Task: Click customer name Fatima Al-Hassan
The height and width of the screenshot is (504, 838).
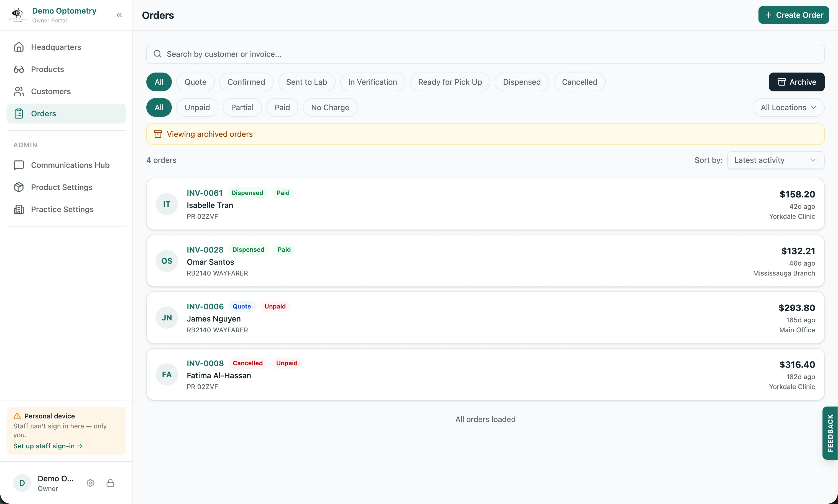Action: pyautogui.click(x=218, y=375)
